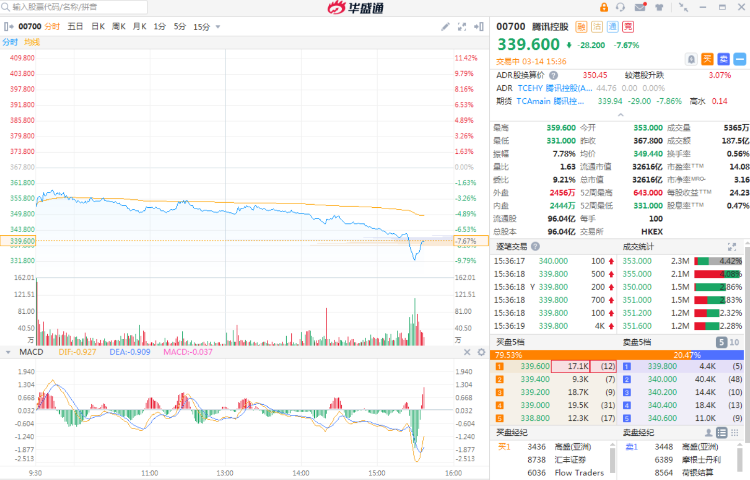The height and width of the screenshot is (480, 750).
Task: Click the 355.000 volume distribution bar
Action: [x=718, y=274]
